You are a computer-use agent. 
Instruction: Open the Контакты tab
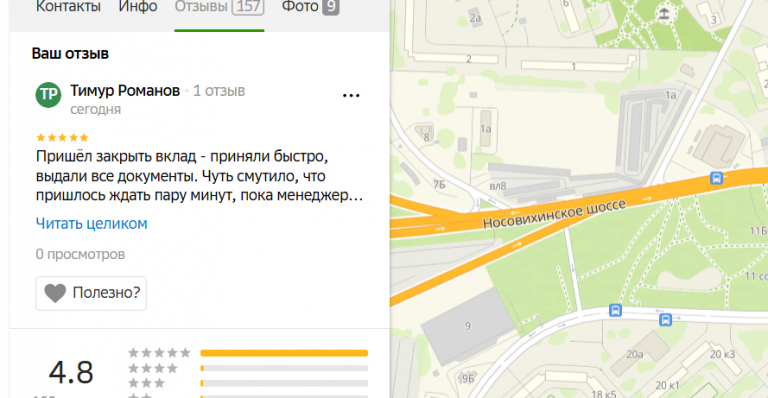(68, 7)
